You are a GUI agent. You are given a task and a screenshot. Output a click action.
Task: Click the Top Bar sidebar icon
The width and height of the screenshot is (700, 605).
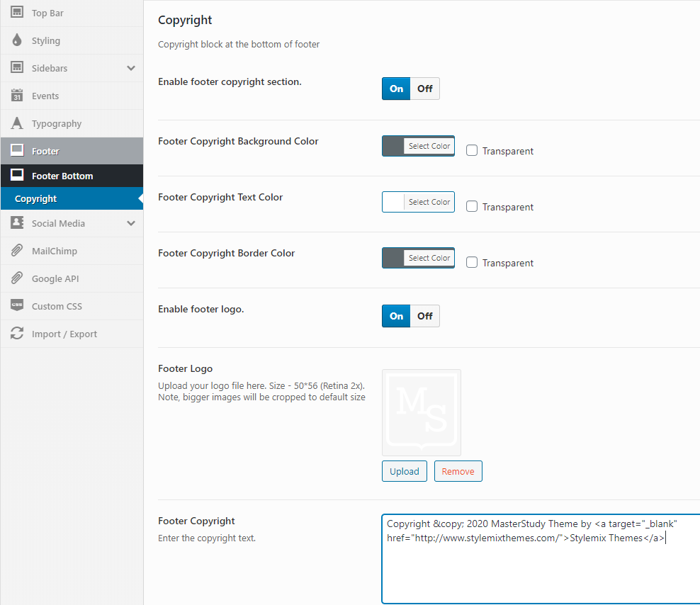(17, 13)
